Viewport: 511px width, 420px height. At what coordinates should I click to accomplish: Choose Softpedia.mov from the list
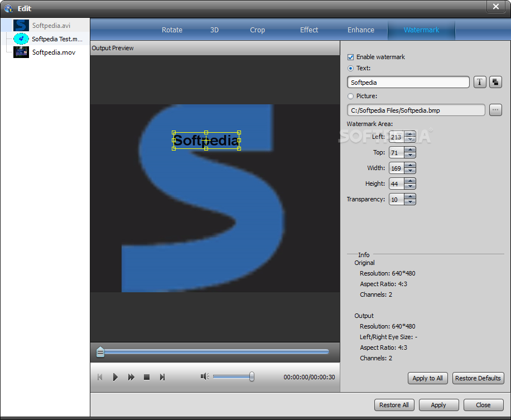pyautogui.click(x=54, y=52)
